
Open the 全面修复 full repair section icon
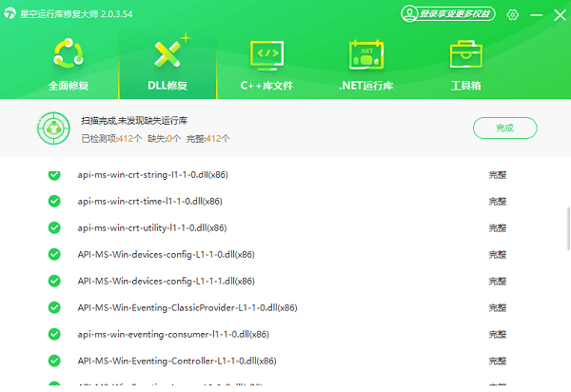click(69, 53)
